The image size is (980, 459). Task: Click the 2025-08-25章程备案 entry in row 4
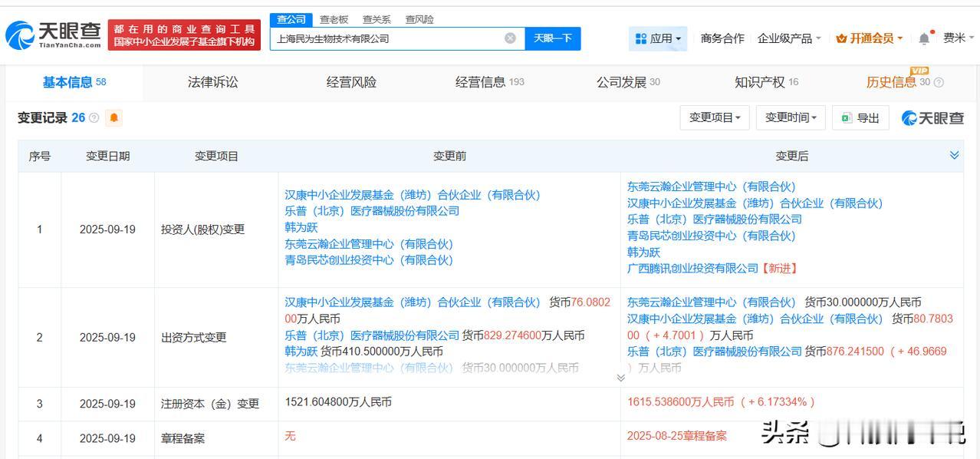[677, 435]
